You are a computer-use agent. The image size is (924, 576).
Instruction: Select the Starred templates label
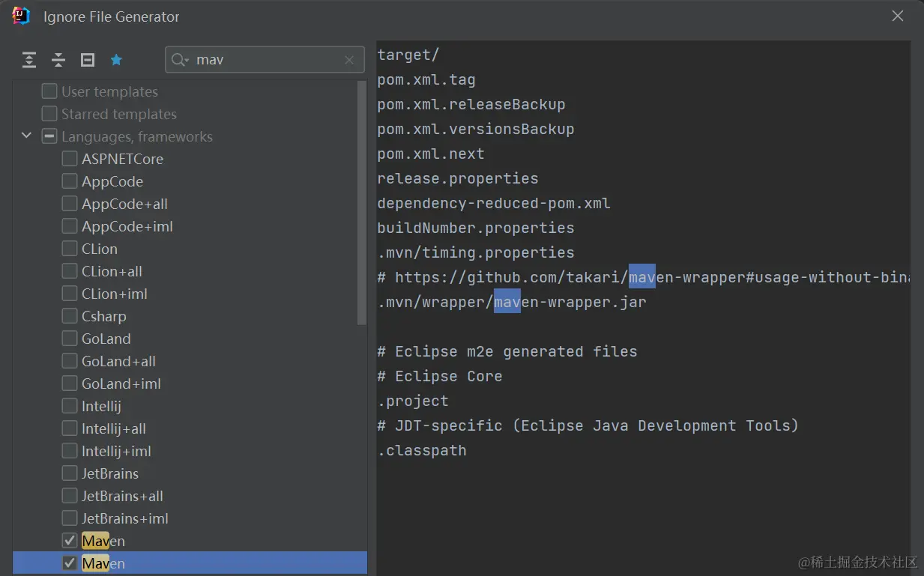[119, 114]
